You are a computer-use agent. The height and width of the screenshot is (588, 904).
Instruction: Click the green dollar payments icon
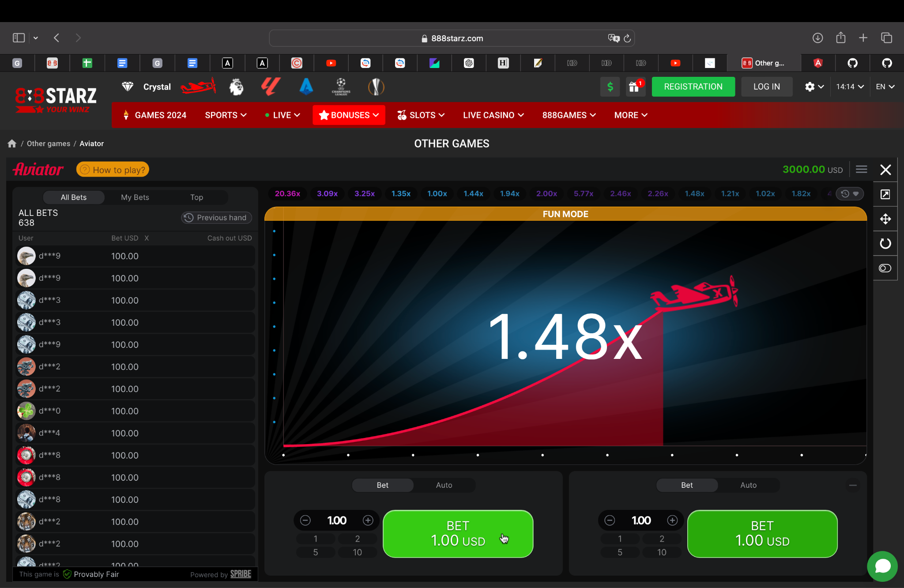pos(610,87)
